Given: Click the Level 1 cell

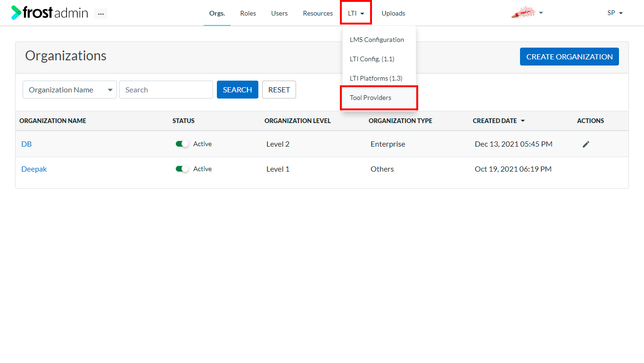Looking at the screenshot, I should click(x=278, y=169).
